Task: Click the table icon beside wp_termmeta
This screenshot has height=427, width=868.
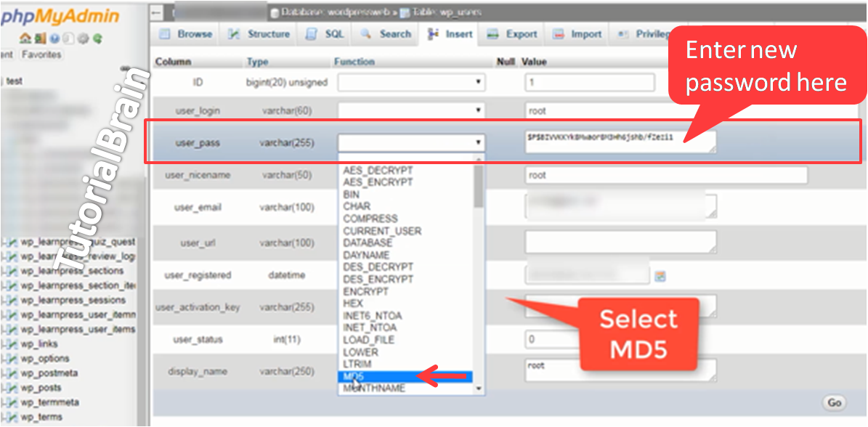Action: click(13, 402)
